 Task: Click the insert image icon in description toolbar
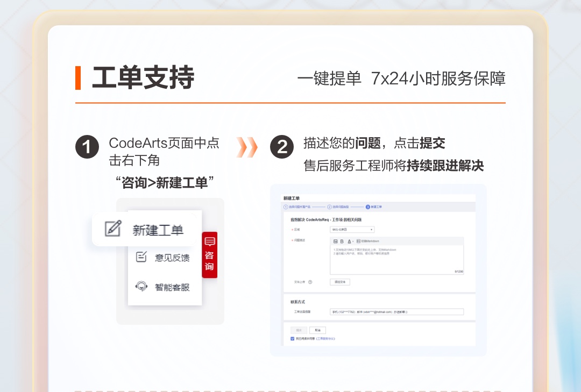coord(335,241)
